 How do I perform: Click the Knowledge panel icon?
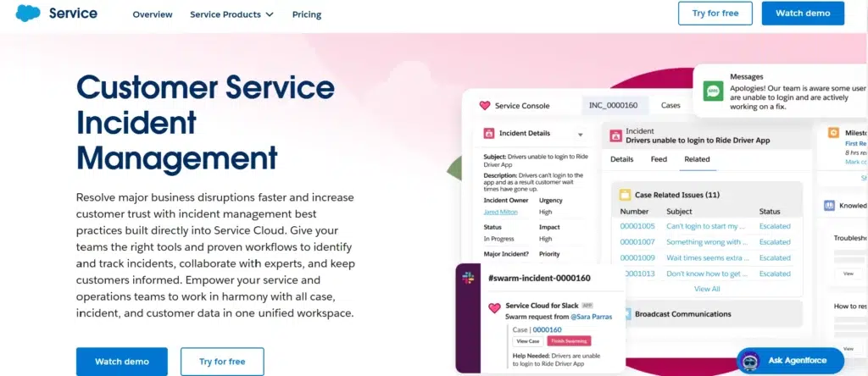(x=829, y=205)
